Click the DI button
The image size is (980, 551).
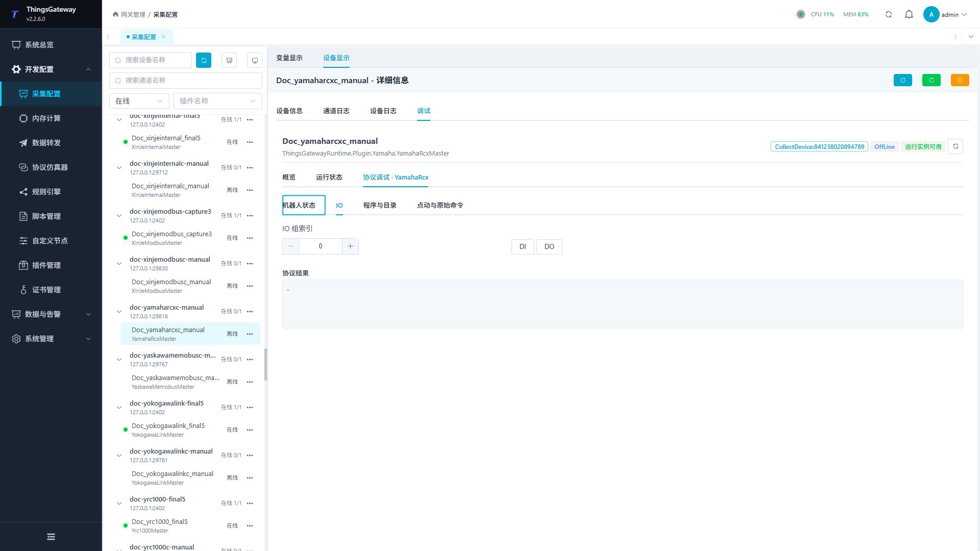point(523,247)
